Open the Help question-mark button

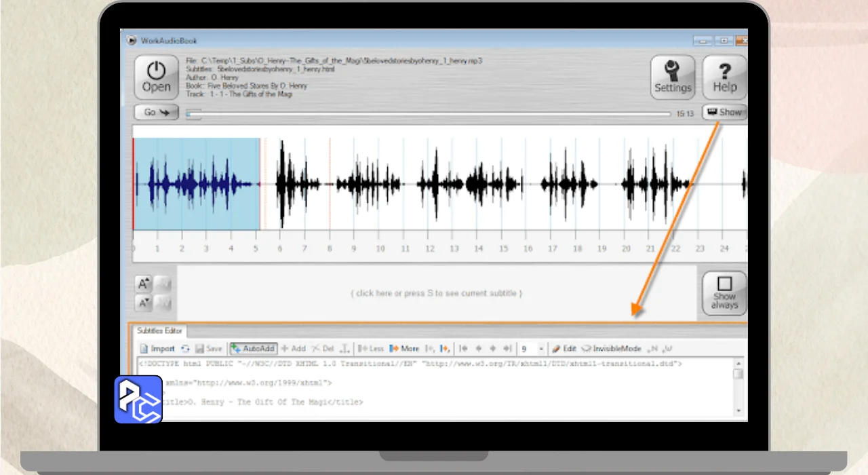(724, 77)
